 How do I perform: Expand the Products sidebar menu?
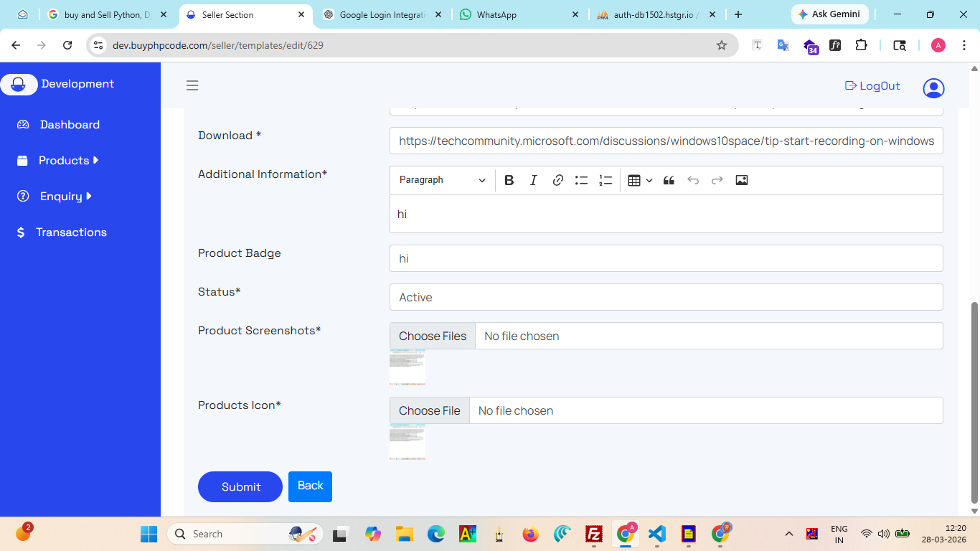pyautogui.click(x=68, y=161)
